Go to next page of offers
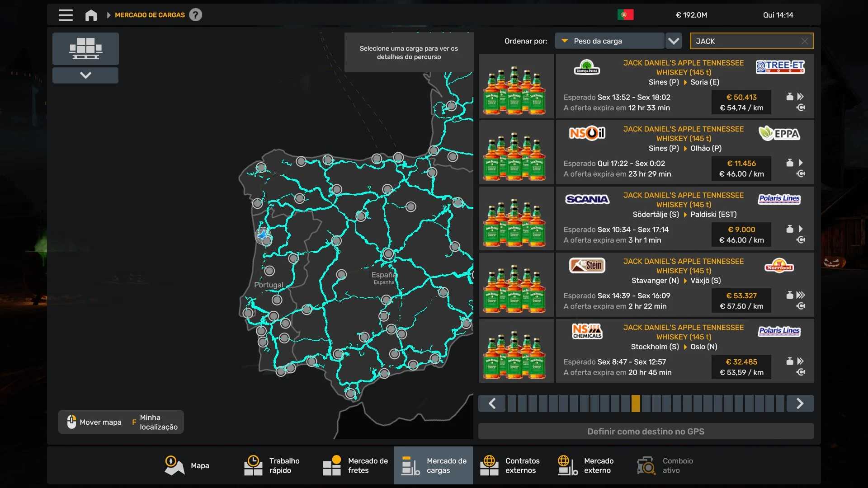 coord(800,404)
